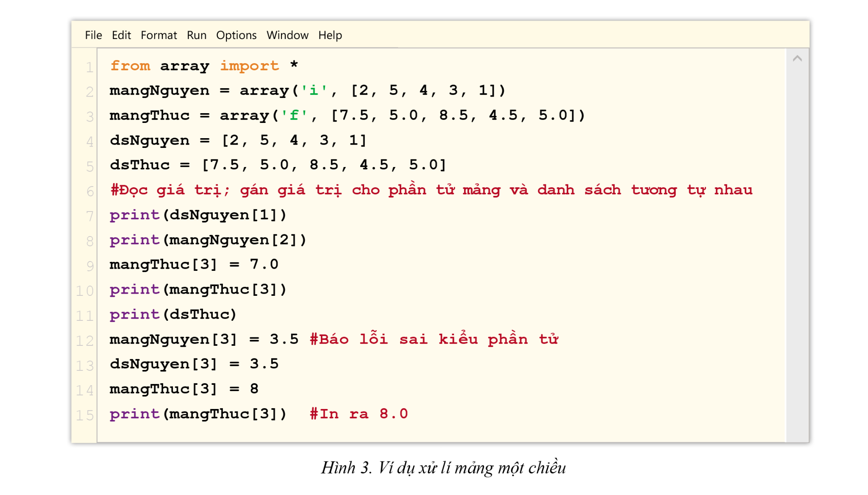This screenshot has height=495, width=868.
Task: Click line number 12 in the gutter
Action: (x=85, y=340)
